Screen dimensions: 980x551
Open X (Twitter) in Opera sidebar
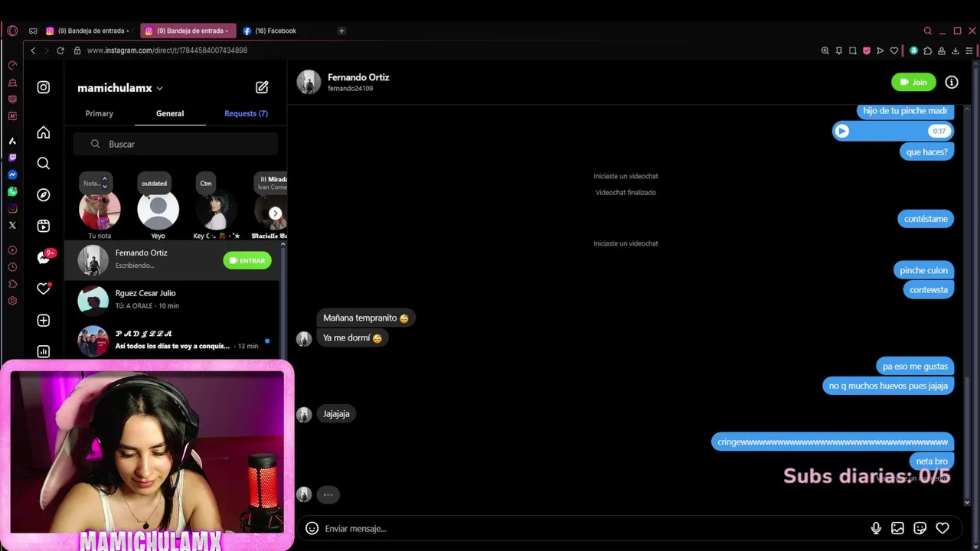(12, 225)
